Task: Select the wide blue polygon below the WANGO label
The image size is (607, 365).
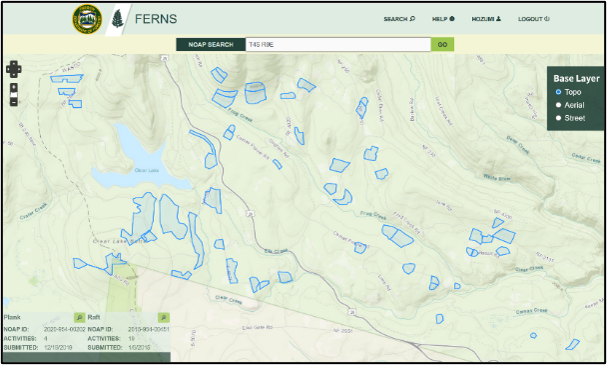Action: [67, 79]
